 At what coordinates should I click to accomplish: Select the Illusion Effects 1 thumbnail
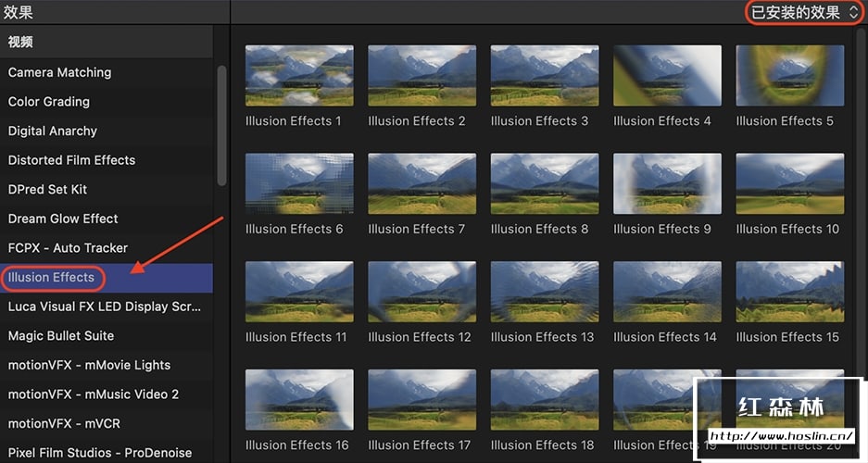tap(299, 76)
